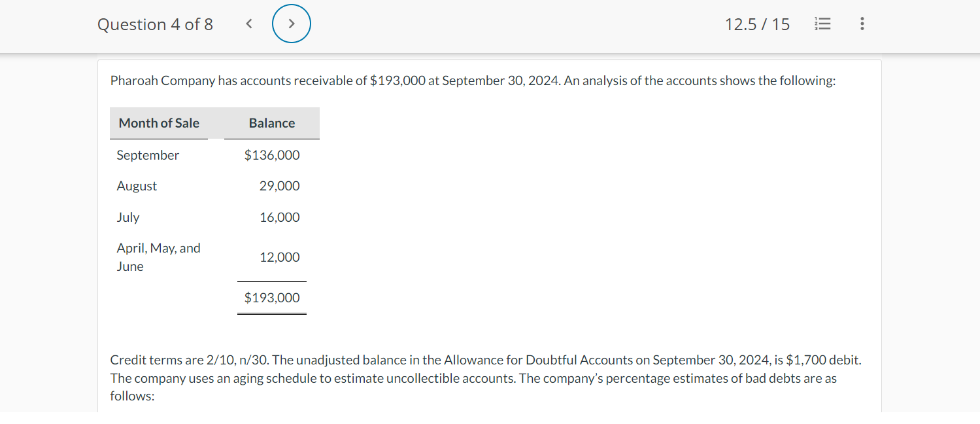Screen dimensions: 980x424
Task: Click the 16,000 balance cell
Action: [x=279, y=217]
